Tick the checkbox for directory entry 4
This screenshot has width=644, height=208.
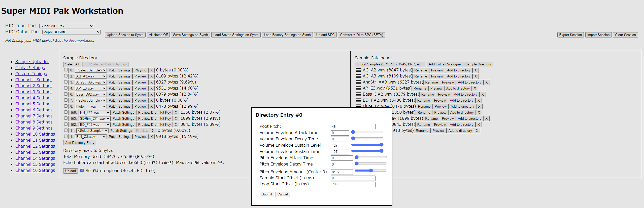66,88
